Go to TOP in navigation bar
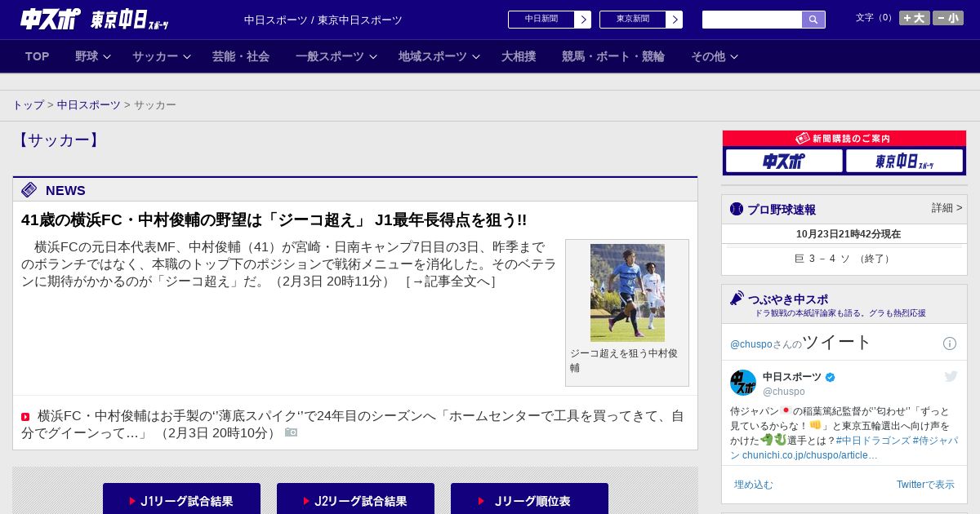The image size is (980, 514). (x=38, y=56)
